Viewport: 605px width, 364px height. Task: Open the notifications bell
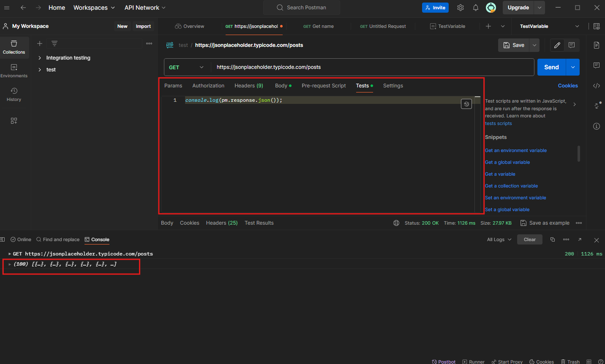476,8
